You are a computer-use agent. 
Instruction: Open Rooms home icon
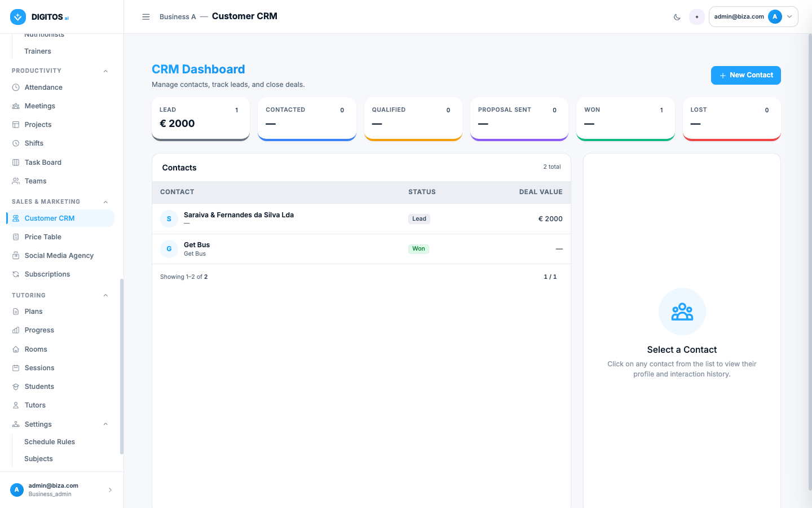[x=16, y=349]
